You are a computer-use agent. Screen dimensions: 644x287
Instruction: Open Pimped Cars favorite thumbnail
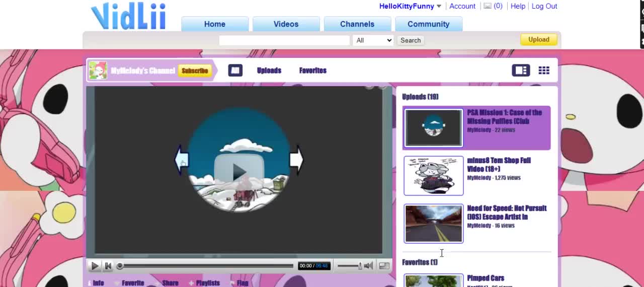click(433, 281)
